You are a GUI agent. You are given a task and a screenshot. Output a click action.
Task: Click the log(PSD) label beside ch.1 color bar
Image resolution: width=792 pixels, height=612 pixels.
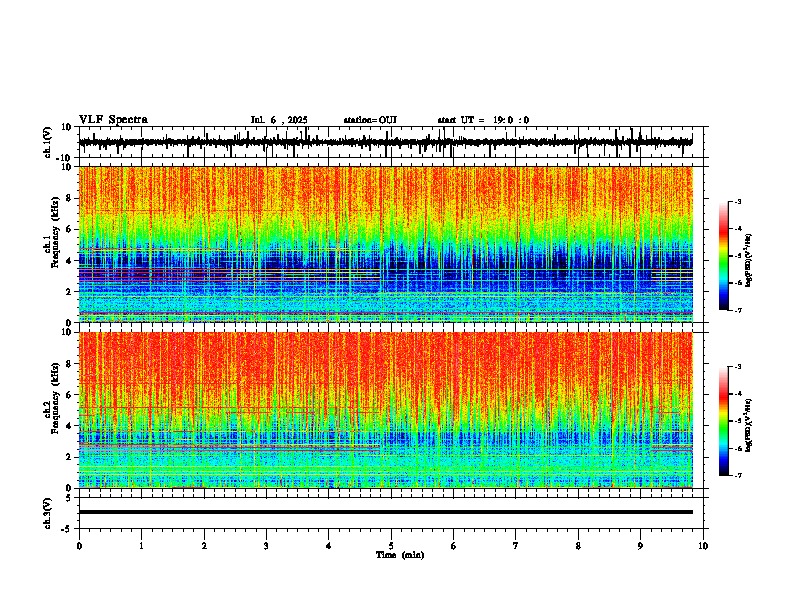coord(749,261)
